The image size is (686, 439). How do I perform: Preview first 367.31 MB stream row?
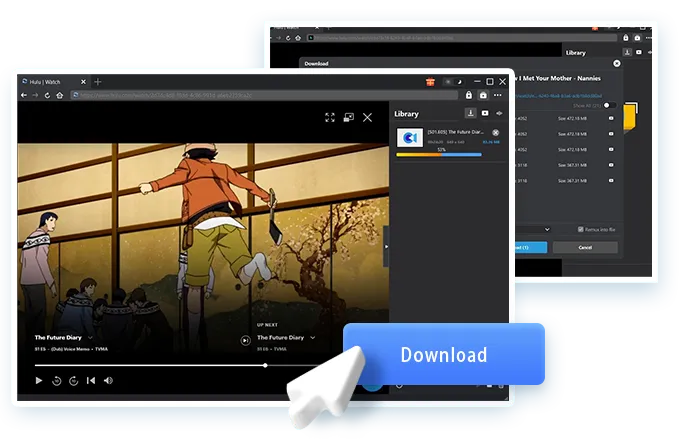click(611, 165)
